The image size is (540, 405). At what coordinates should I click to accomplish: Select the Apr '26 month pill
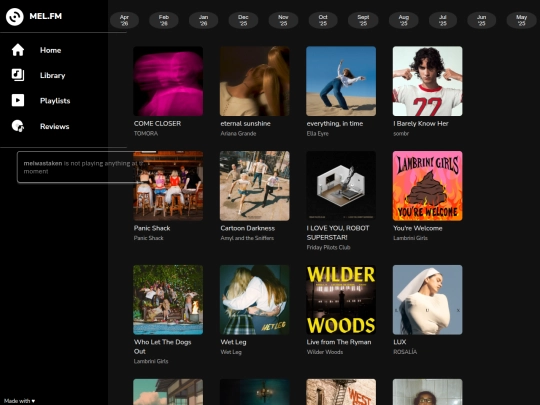[124, 20]
